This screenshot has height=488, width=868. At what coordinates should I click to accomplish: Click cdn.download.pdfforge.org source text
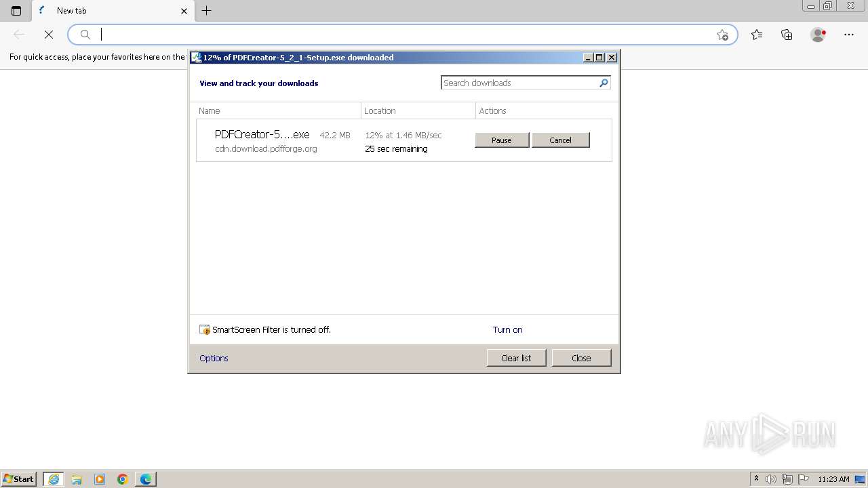coord(266,148)
